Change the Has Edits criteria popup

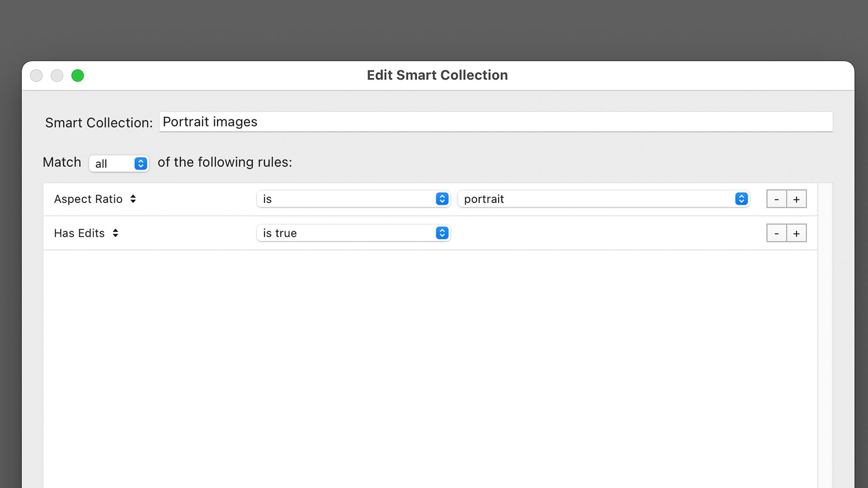click(x=86, y=233)
